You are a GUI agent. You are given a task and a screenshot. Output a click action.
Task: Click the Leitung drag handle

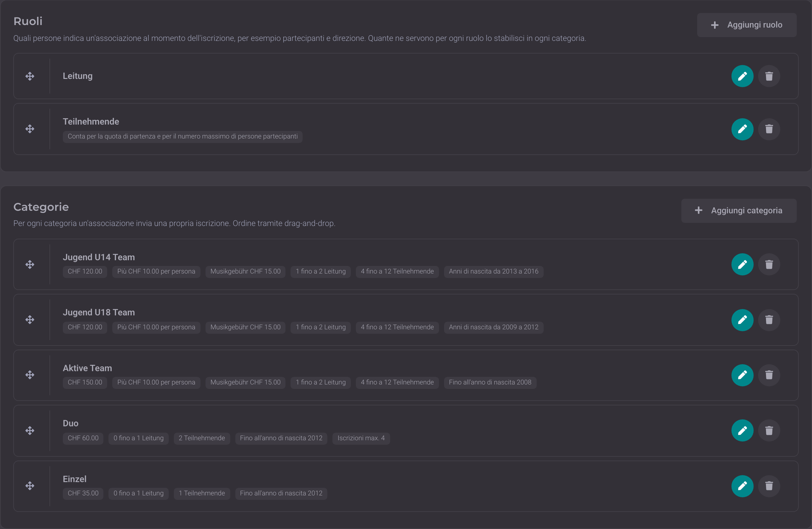[30, 76]
